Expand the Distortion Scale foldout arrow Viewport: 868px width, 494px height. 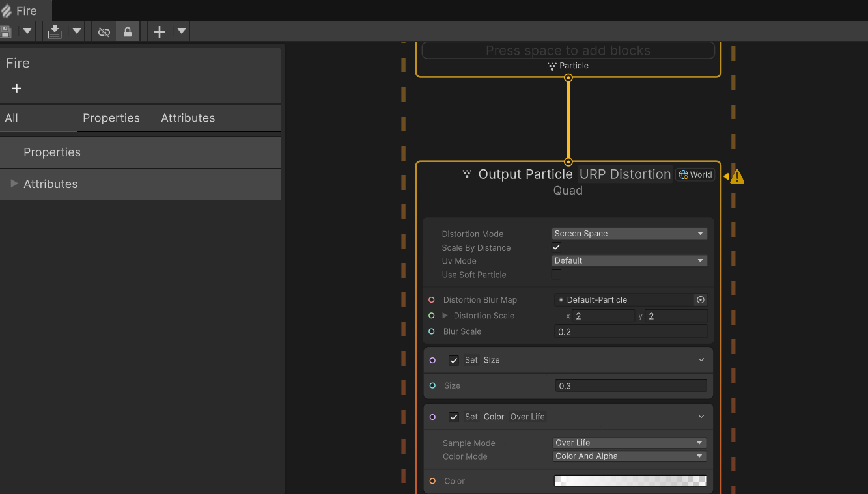point(445,316)
